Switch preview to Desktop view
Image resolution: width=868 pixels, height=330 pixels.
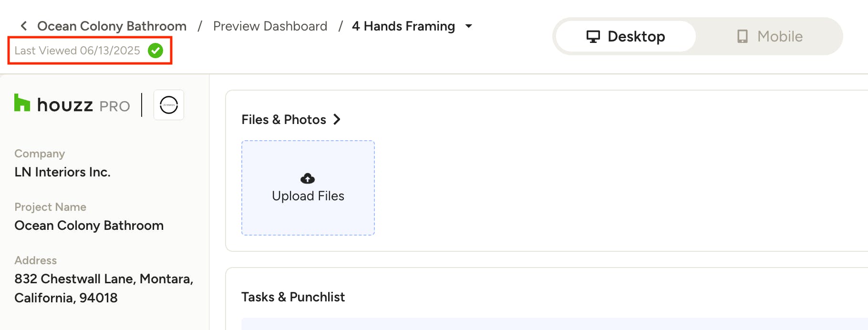626,37
